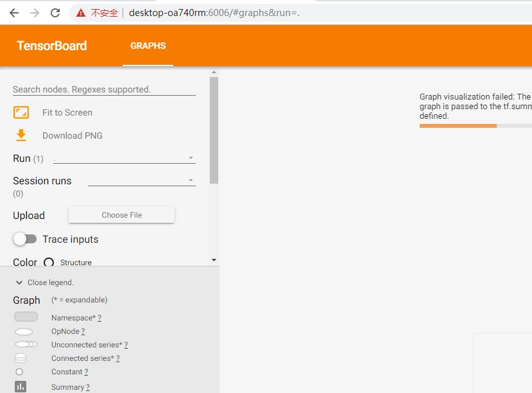532x393 pixels.
Task: Collapse legend with Close legend chevron
Action: [19, 283]
